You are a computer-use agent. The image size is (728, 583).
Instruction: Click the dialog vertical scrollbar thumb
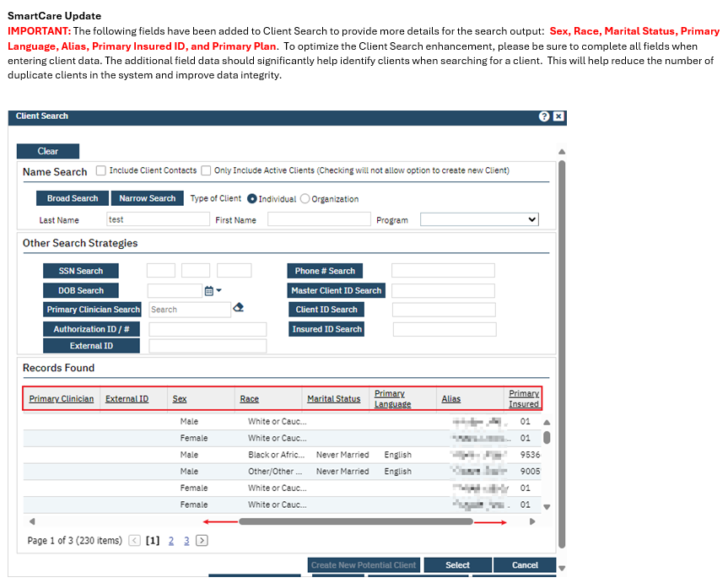(x=562, y=354)
